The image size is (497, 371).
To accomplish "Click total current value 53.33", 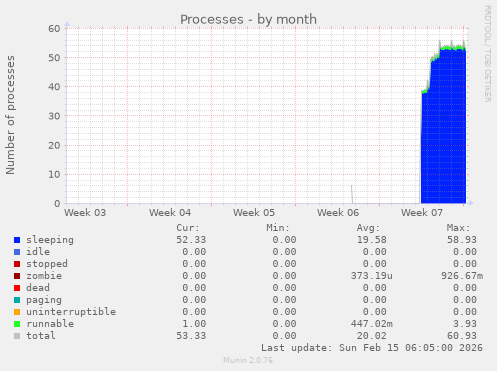I will tap(191, 336).
